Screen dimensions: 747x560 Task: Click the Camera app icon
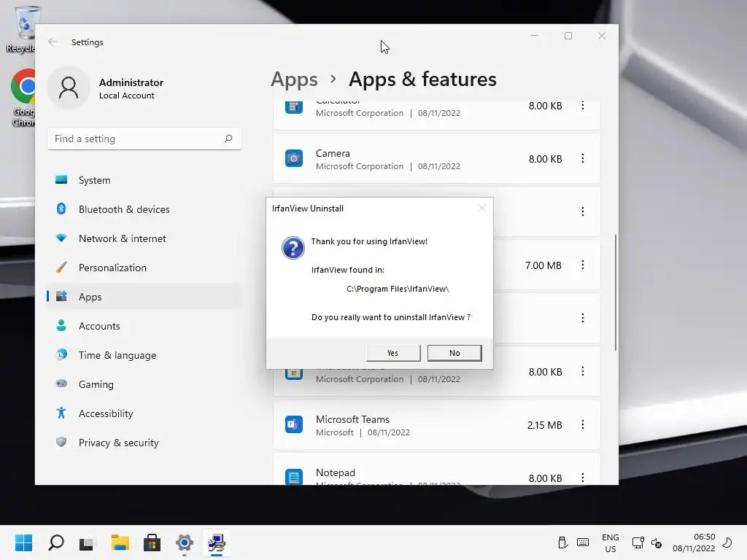[294, 158]
